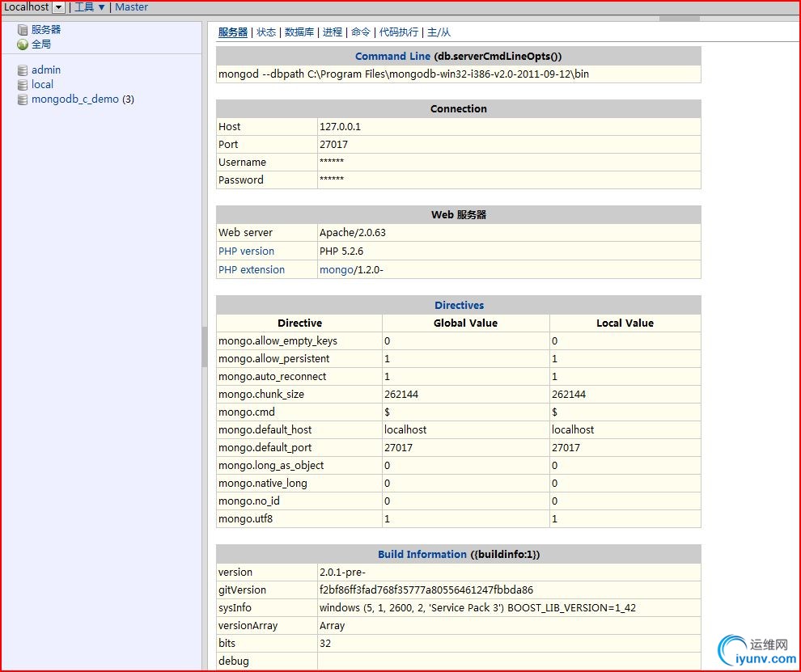Click the PHP 5.2.6 value
Viewport: 801px width, 672px height.
(x=341, y=251)
